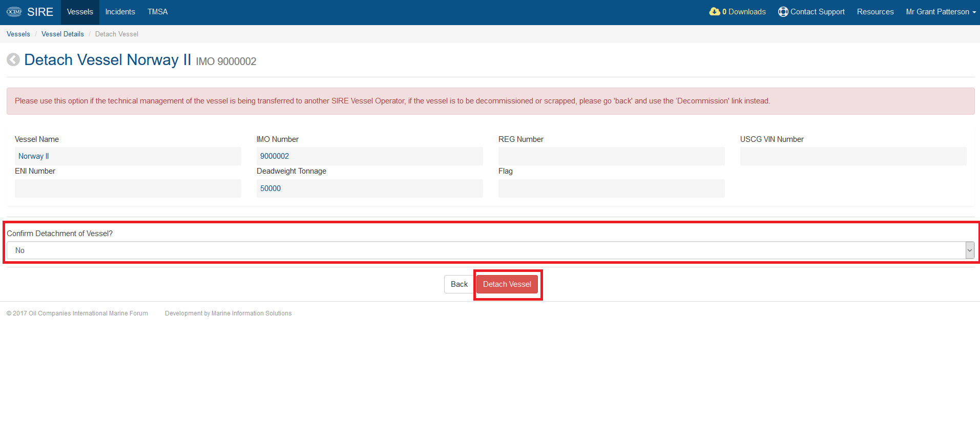This screenshot has width=980, height=443.
Task: Click the red Detach Vessel button
Action: coord(507,284)
